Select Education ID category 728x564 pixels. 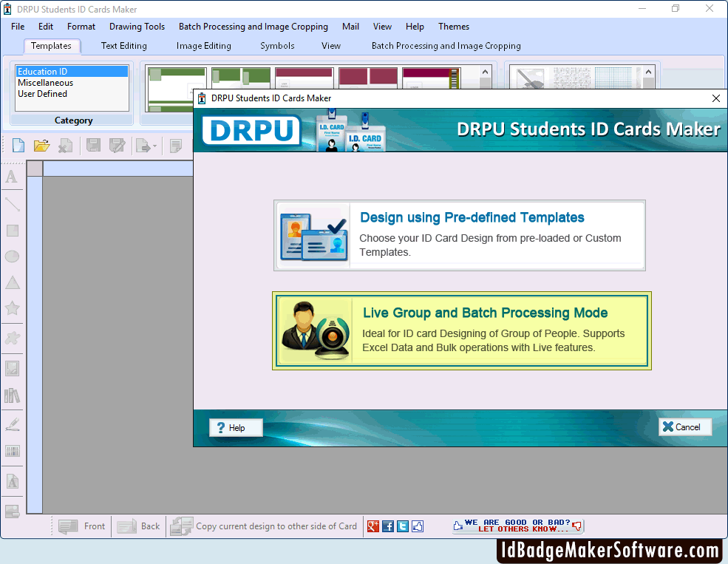(72, 72)
